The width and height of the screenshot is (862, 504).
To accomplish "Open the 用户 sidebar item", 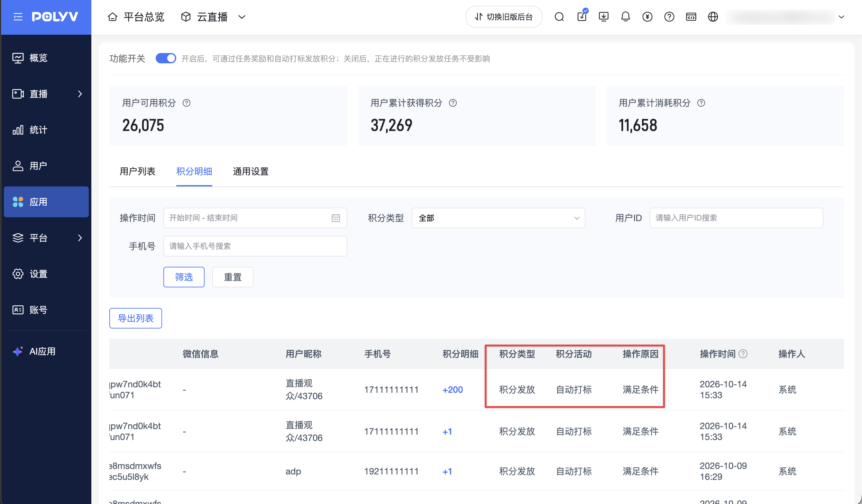I will tap(46, 166).
